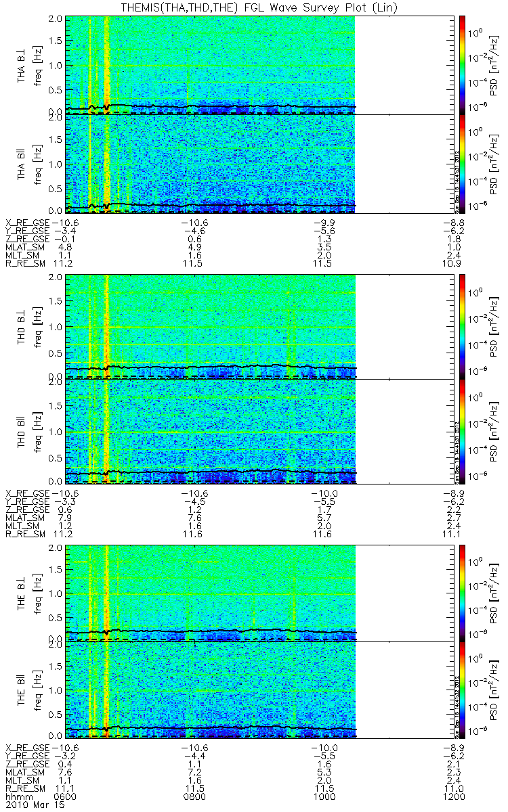Image resolution: width=508 pixels, height=812 pixels.
Task: Click the MLAT_SM value '4.9'
Action: tap(195, 246)
